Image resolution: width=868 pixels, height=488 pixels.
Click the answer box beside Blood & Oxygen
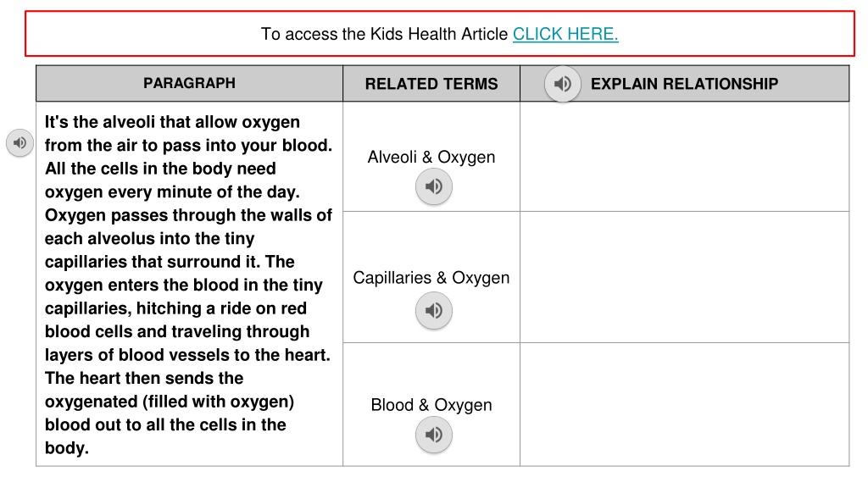[x=684, y=404]
